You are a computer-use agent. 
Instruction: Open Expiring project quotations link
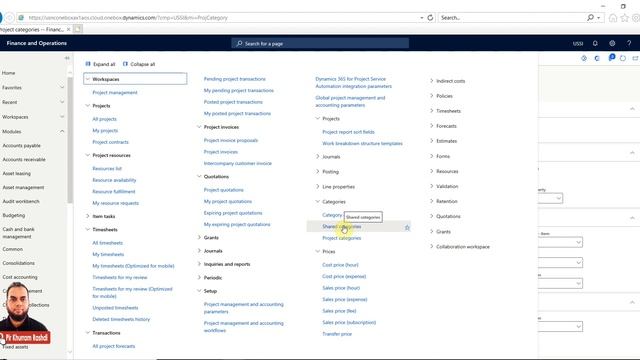(x=233, y=213)
